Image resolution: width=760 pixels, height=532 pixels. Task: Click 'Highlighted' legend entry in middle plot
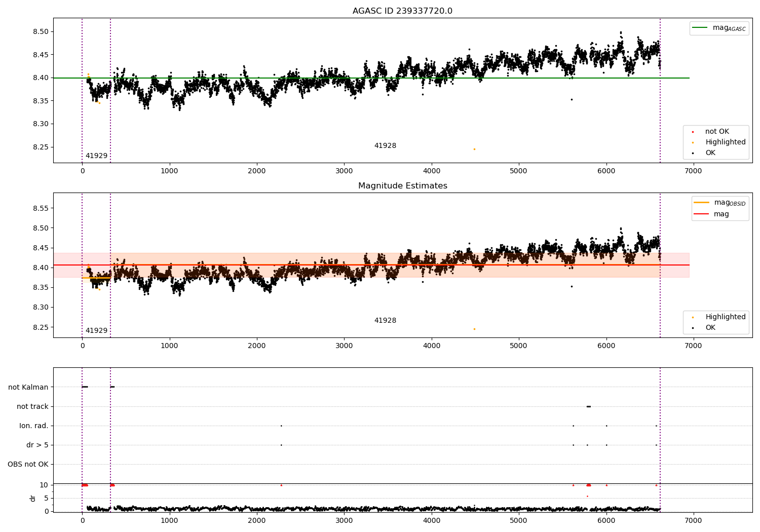[719, 317]
